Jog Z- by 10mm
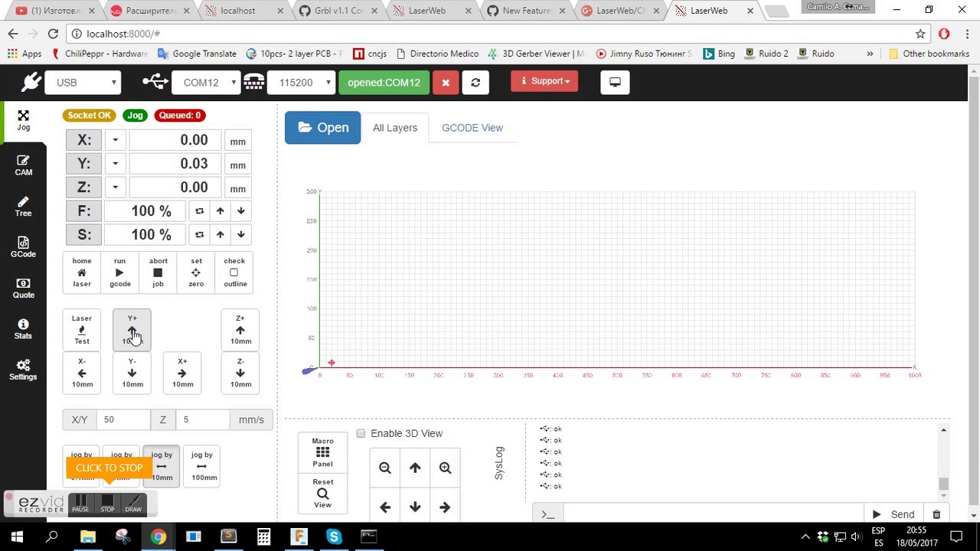 pyautogui.click(x=240, y=373)
